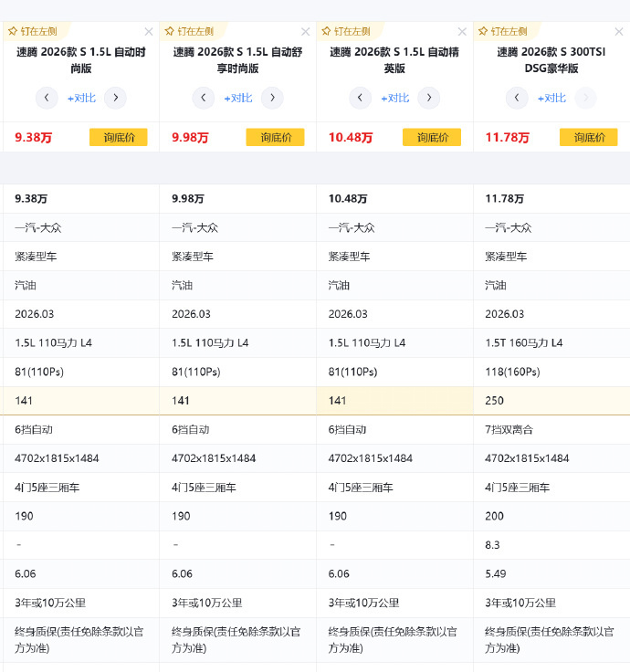Go to next trim for 自动舒享时尚版
This screenshot has height=672, width=630.
(272, 98)
